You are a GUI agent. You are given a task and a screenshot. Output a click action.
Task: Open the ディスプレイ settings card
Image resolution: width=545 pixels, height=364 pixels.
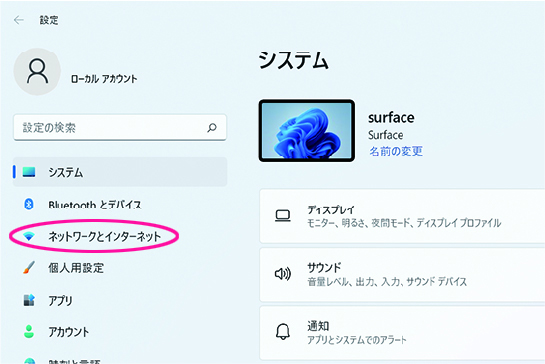click(402, 216)
